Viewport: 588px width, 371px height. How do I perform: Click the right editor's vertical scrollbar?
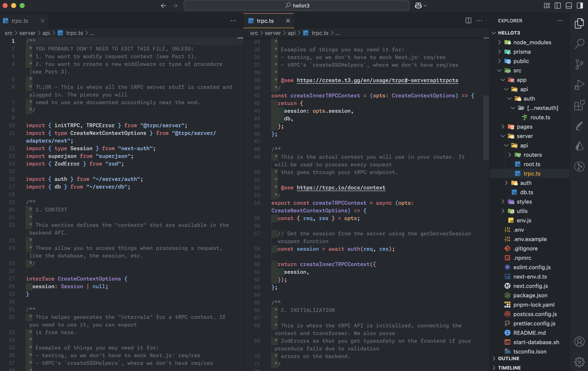point(486,128)
